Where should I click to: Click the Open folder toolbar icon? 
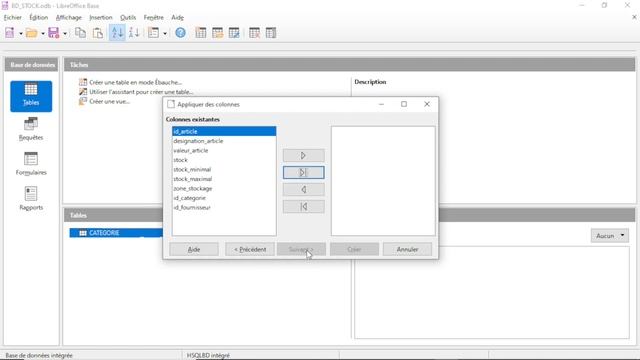pyautogui.click(x=31, y=33)
